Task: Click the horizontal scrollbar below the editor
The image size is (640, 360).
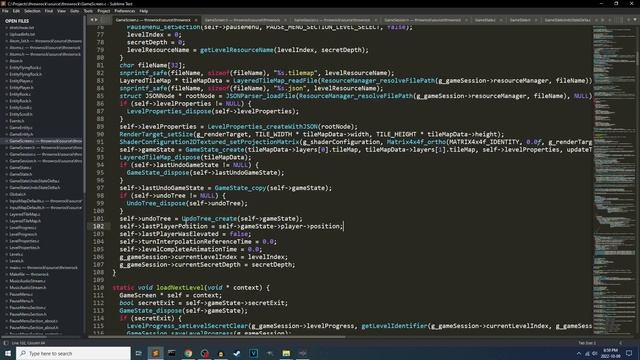Action: click(216, 337)
